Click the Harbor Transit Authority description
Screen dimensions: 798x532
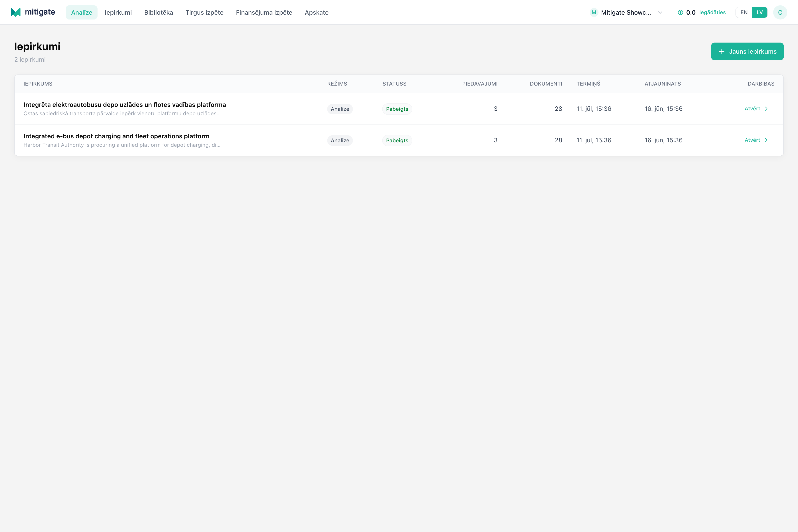(x=122, y=145)
